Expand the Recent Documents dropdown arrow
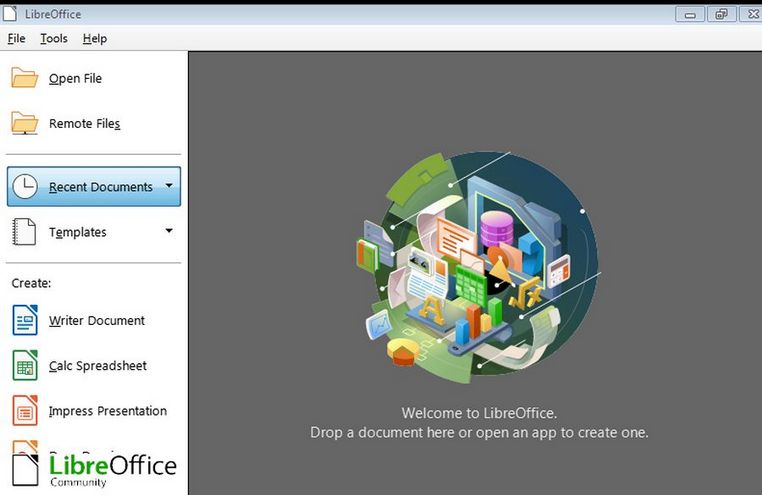This screenshot has width=762, height=495. (x=169, y=186)
